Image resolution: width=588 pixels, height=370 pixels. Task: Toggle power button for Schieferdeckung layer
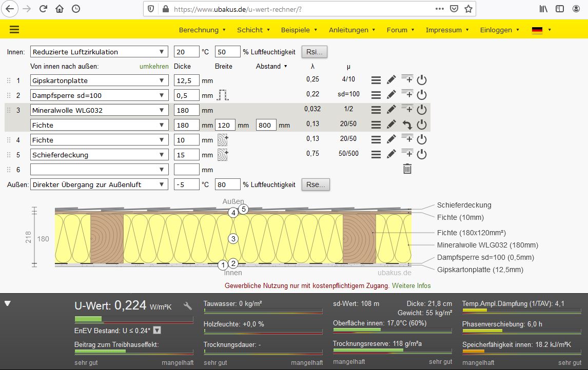(422, 154)
